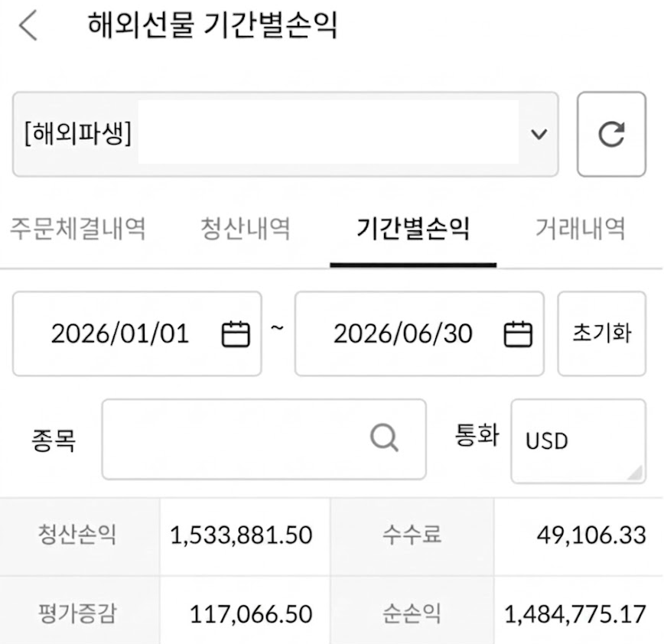Open the calendar for start date 2026/01/01

pyautogui.click(x=236, y=334)
